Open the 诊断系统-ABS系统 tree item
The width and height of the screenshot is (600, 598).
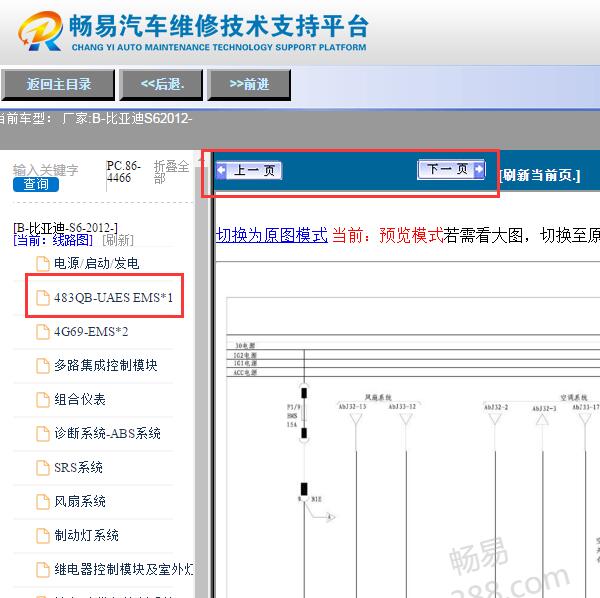[x=107, y=433]
